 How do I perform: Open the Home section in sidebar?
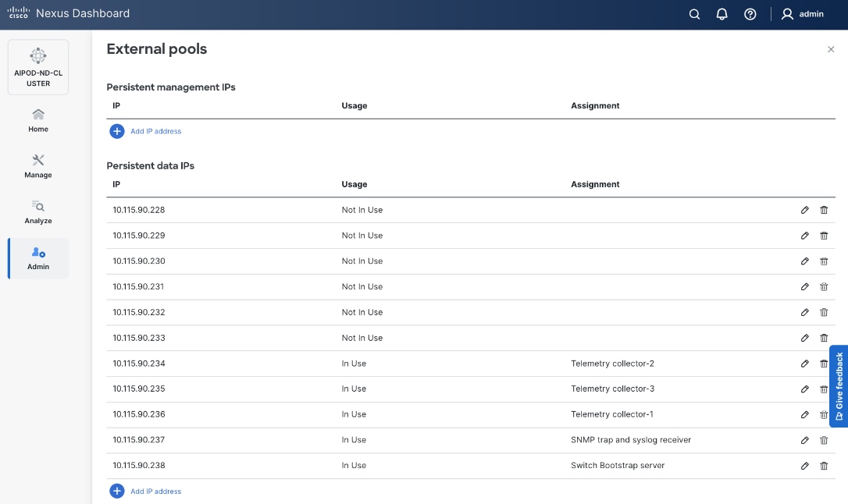pyautogui.click(x=37, y=121)
